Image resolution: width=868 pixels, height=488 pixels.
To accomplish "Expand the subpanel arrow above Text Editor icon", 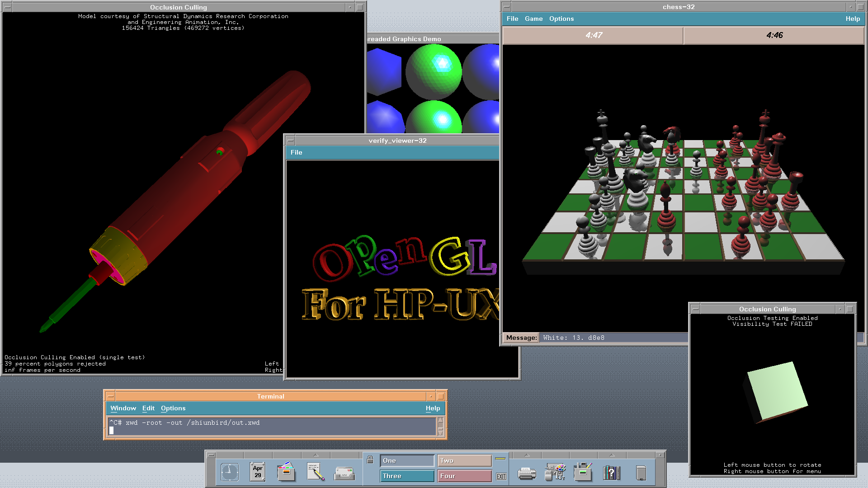I will coord(316,455).
